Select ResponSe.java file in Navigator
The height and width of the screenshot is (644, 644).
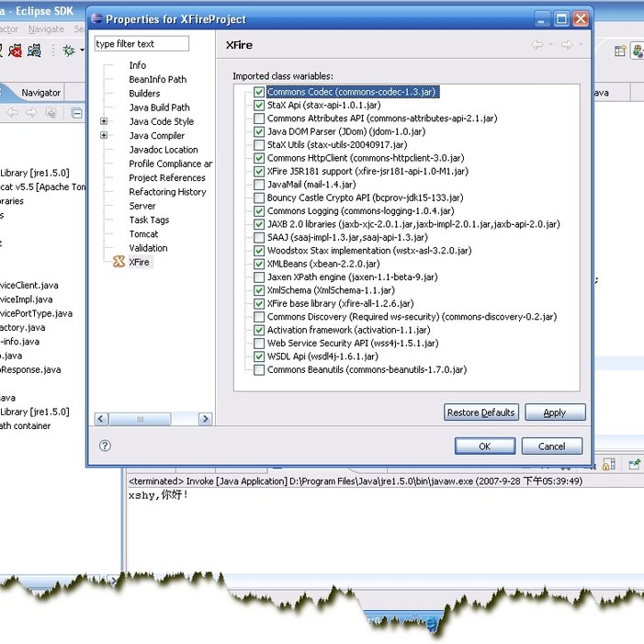[x=30, y=369]
